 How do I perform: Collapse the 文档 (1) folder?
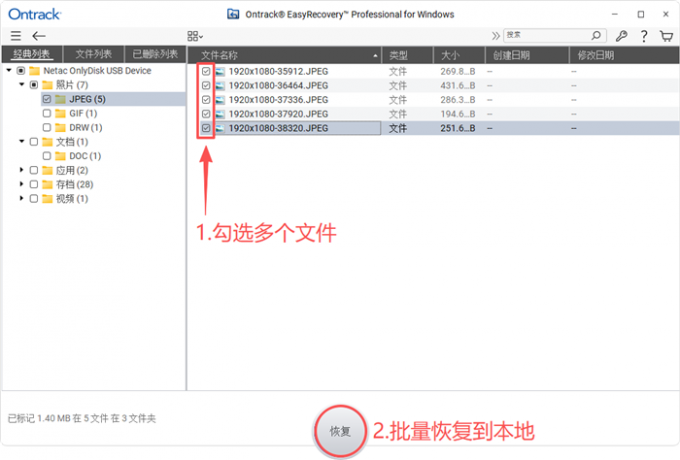pos(22,141)
